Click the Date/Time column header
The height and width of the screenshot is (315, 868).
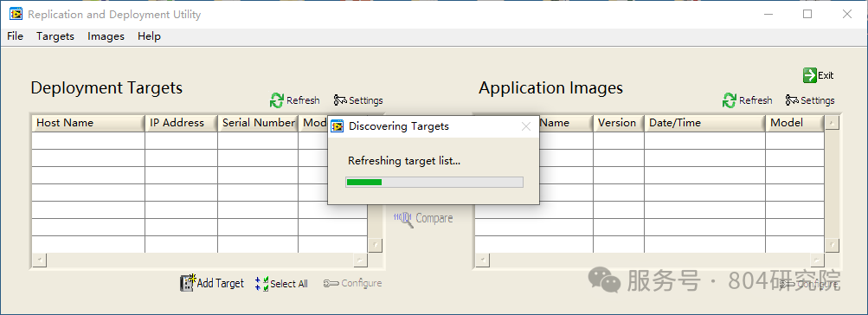coord(704,123)
